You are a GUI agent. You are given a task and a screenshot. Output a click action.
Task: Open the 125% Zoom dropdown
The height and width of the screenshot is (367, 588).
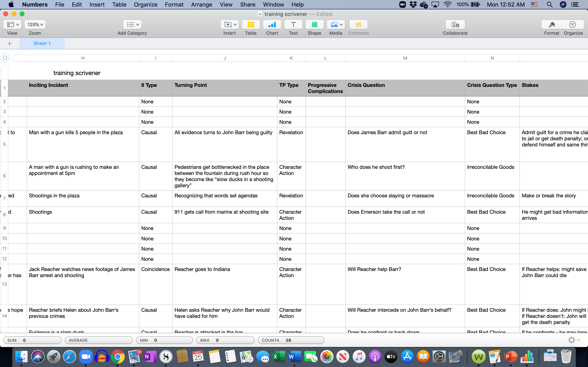point(35,24)
